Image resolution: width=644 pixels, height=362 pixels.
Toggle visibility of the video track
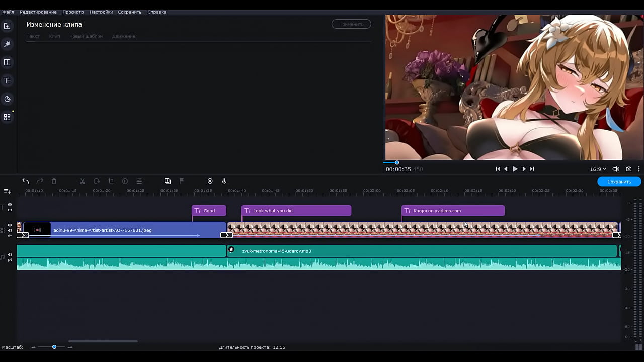(10, 225)
